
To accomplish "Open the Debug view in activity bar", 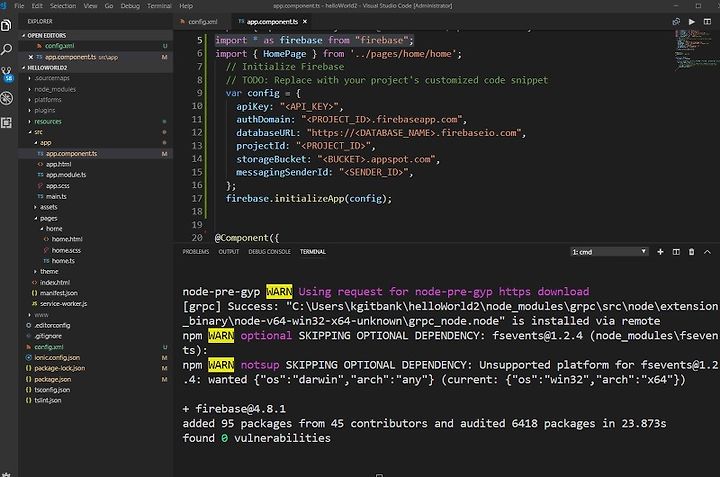I will pos(6,98).
